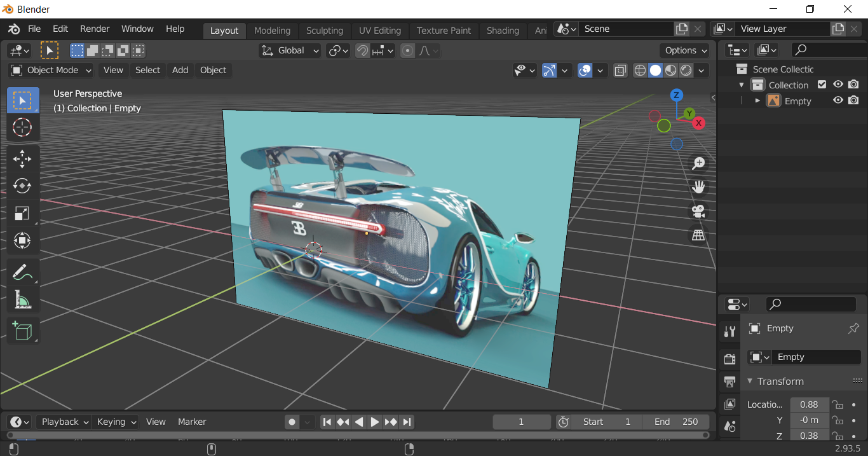The image size is (868, 456).
Task: Open the Object Mode dropdown
Action: click(51, 71)
